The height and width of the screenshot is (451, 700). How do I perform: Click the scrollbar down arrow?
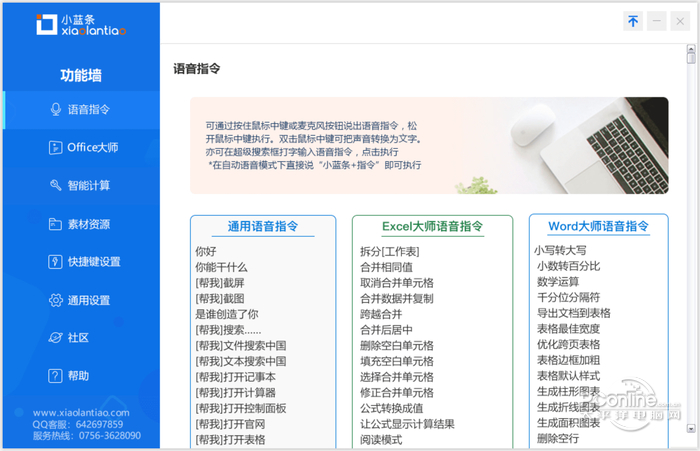coord(691,428)
